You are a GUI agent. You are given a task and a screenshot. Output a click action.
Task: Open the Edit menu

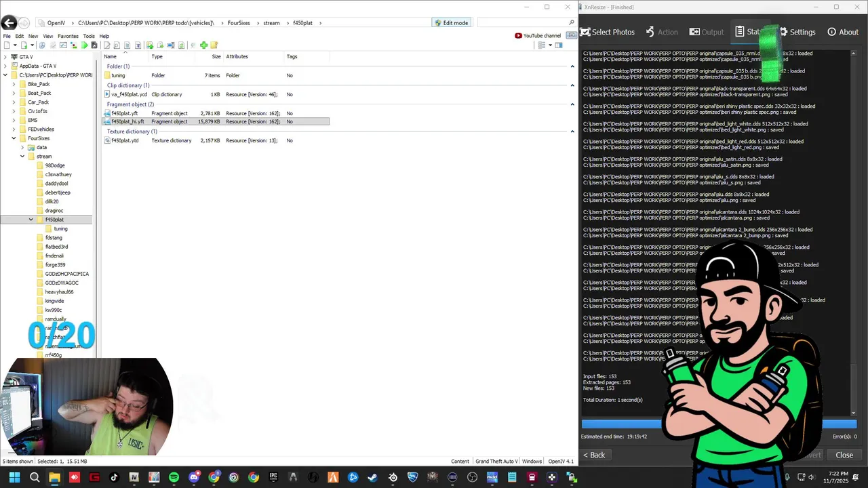pyautogui.click(x=20, y=36)
